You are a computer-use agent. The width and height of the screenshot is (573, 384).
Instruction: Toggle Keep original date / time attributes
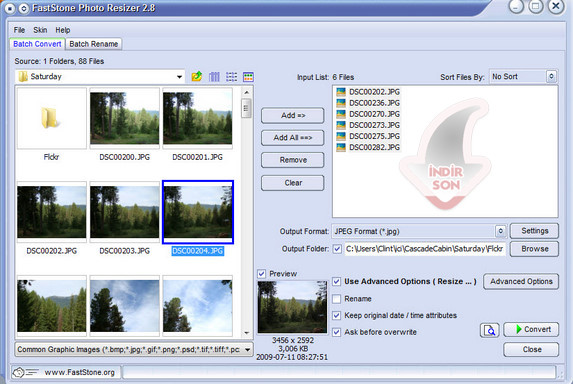click(337, 315)
